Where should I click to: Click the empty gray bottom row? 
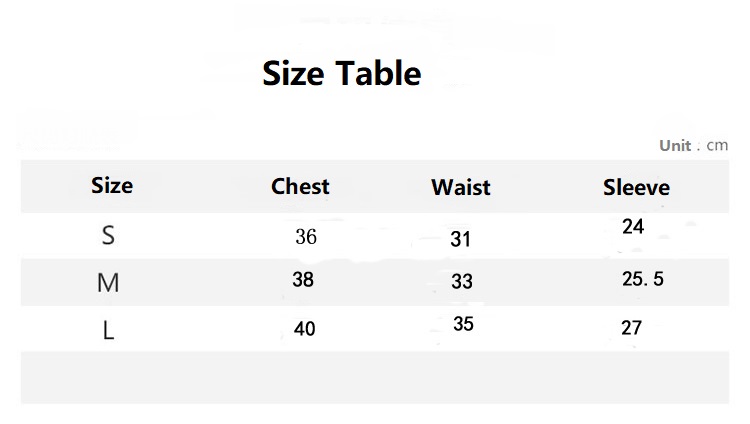point(375,378)
